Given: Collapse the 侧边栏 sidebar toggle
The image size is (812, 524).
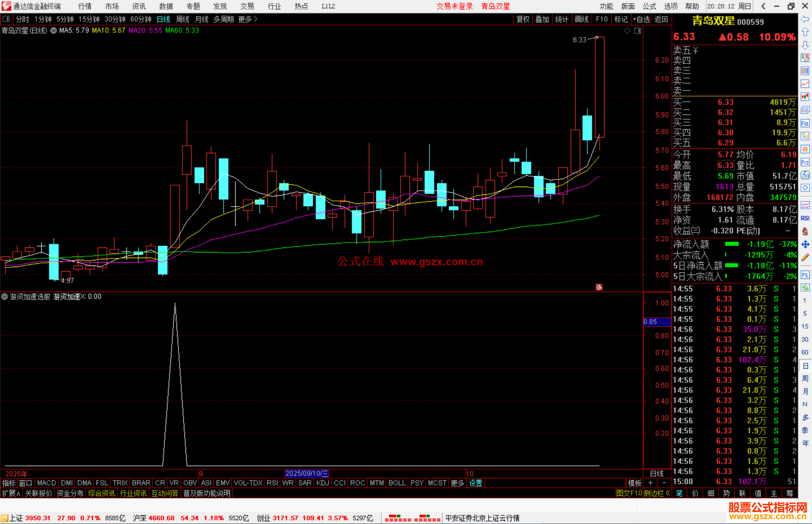Looking at the screenshot, I should (656, 493).
